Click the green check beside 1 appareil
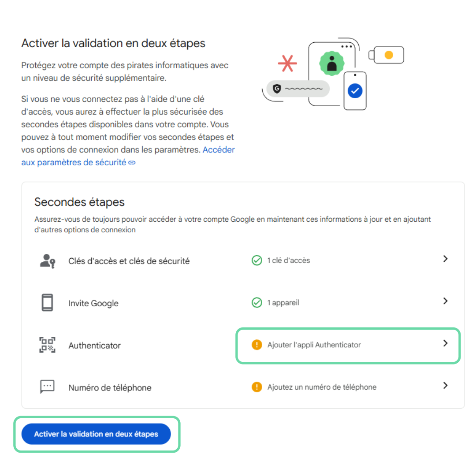This screenshot has width=476, height=476. click(x=257, y=302)
